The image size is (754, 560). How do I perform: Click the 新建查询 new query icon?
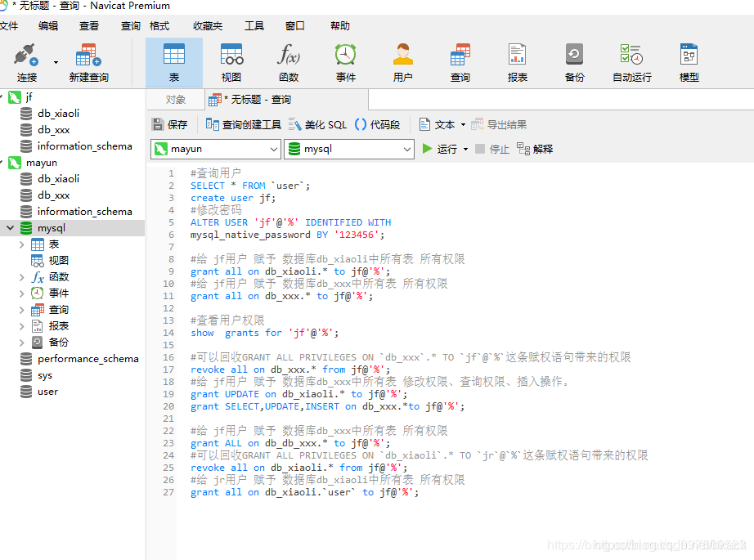88,62
